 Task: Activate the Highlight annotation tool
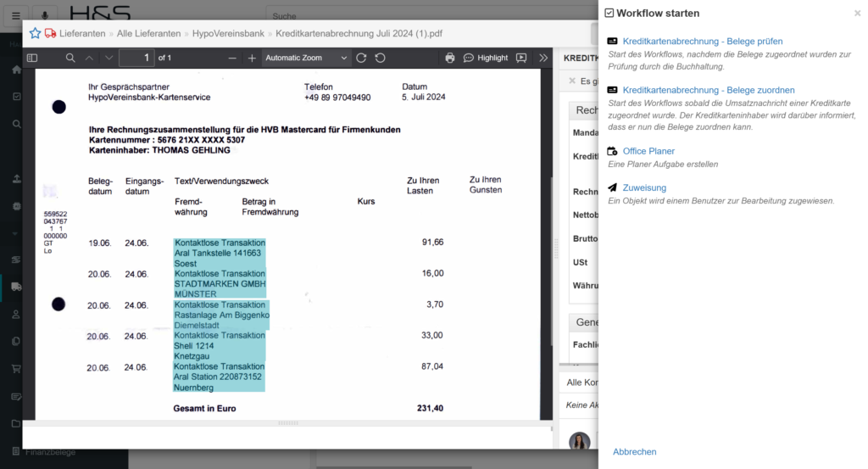(486, 58)
